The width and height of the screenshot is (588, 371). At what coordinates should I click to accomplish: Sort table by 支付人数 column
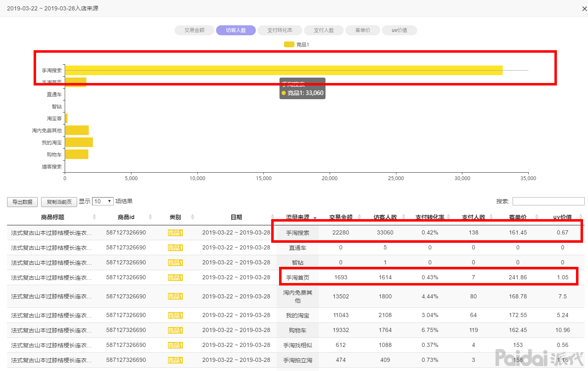tap(474, 217)
